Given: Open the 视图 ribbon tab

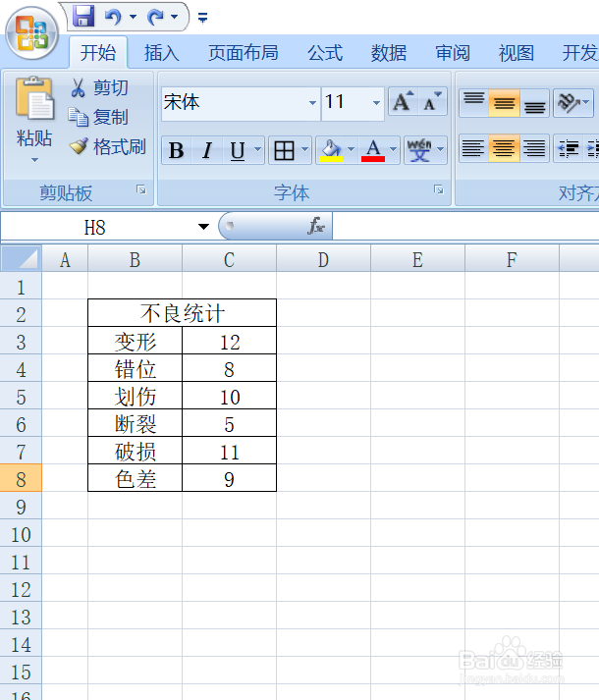Looking at the screenshot, I should coord(517,53).
